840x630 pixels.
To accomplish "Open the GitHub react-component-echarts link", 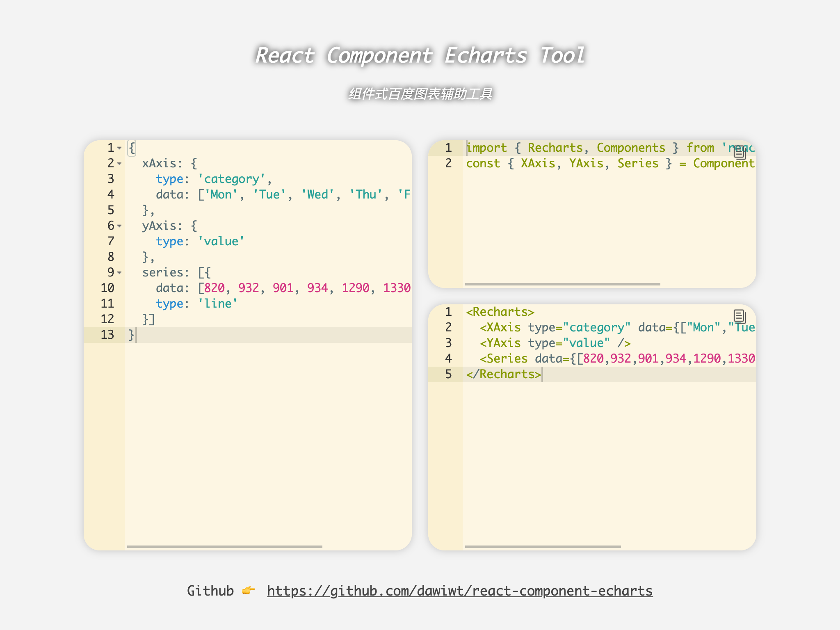I will click(x=459, y=591).
